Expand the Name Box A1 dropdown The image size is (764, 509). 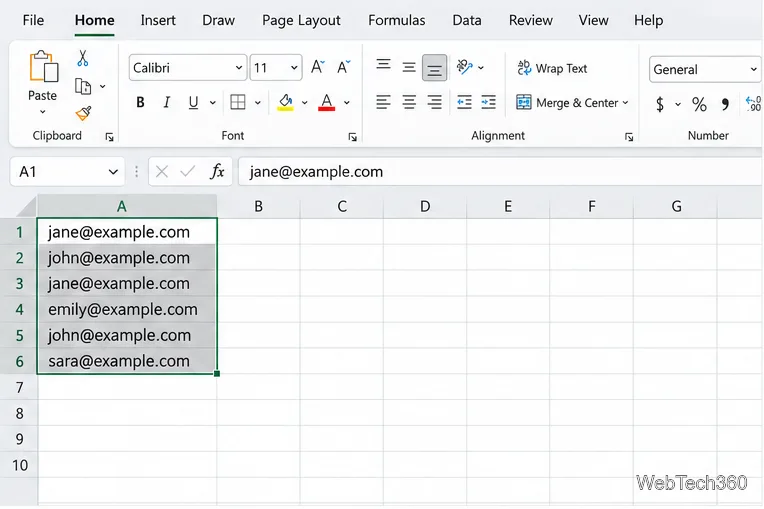[x=113, y=172]
